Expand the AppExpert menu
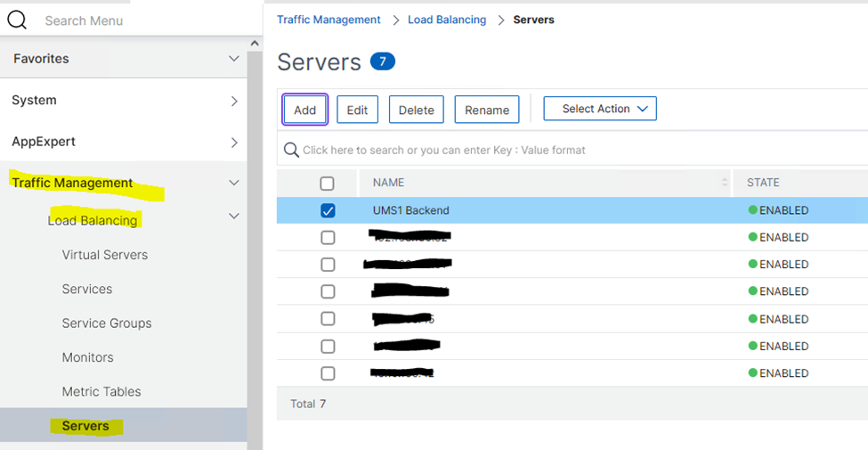 (x=233, y=143)
